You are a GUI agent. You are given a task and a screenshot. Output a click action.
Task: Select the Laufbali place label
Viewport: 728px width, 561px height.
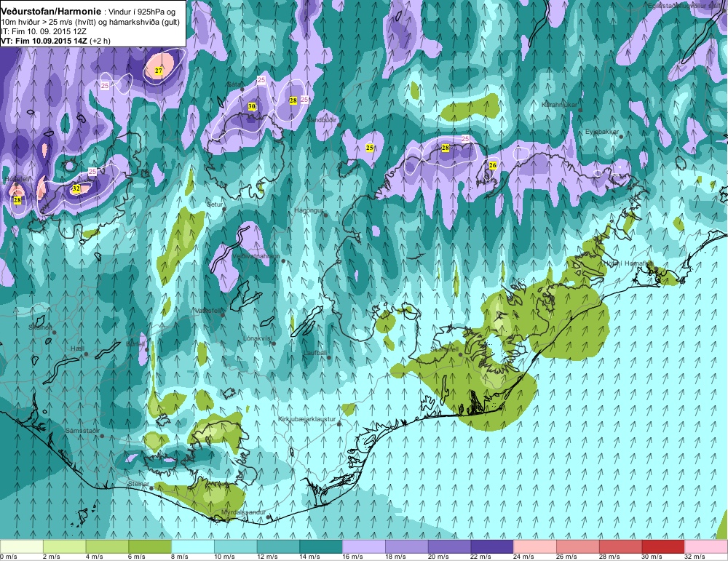tap(315, 353)
